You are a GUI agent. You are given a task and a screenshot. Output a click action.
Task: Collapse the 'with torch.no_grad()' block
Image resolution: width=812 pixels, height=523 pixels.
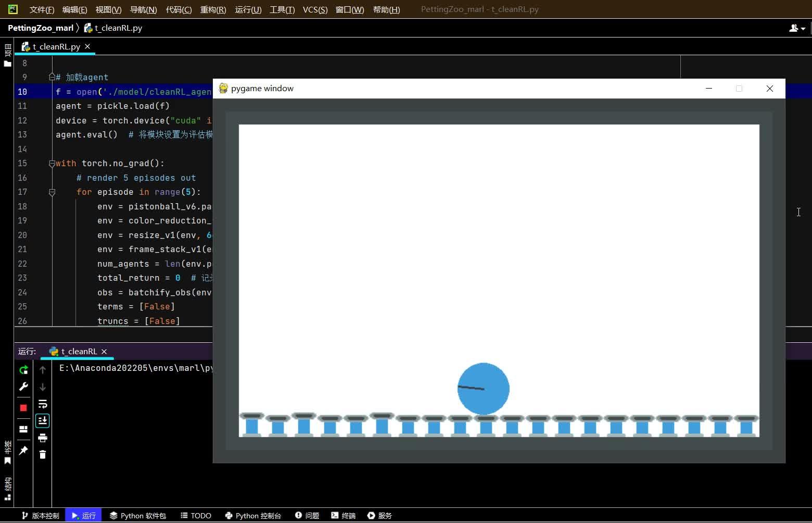pos(52,164)
